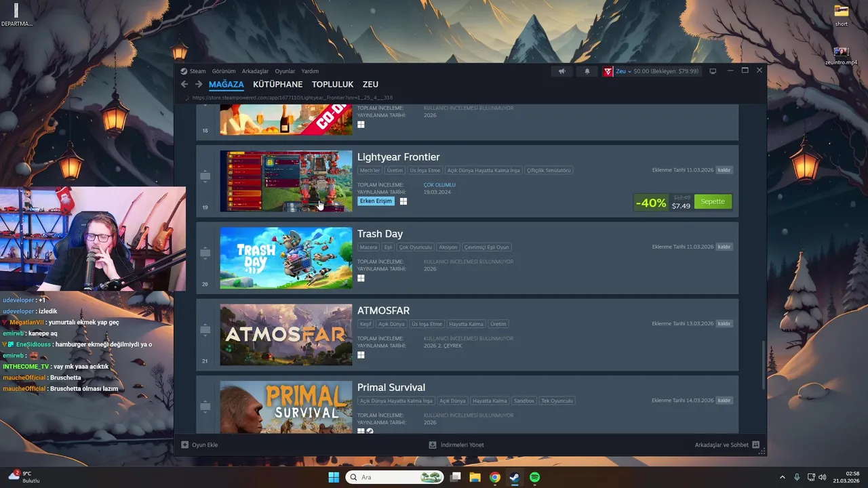Remove Primal Survival with kaldır
The image size is (868, 488).
pos(724,401)
